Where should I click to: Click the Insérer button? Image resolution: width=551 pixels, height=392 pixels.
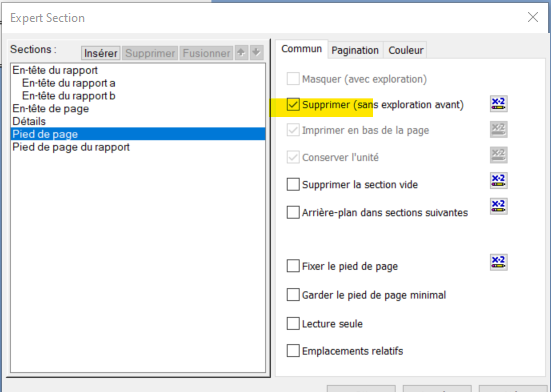point(101,53)
